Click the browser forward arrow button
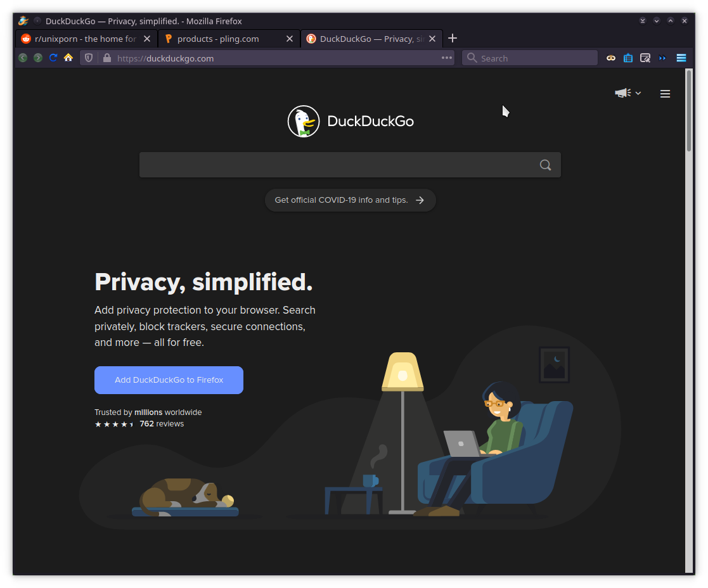This screenshot has height=588, width=708. [x=38, y=58]
